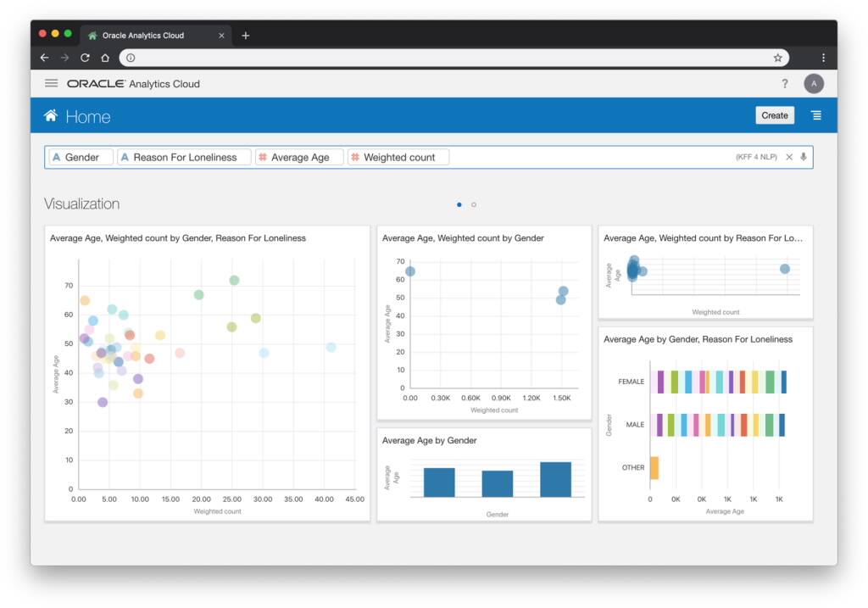The width and height of the screenshot is (868, 608).
Task: Open Chrome's browser menu
Action: pyautogui.click(x=823, y=57)
